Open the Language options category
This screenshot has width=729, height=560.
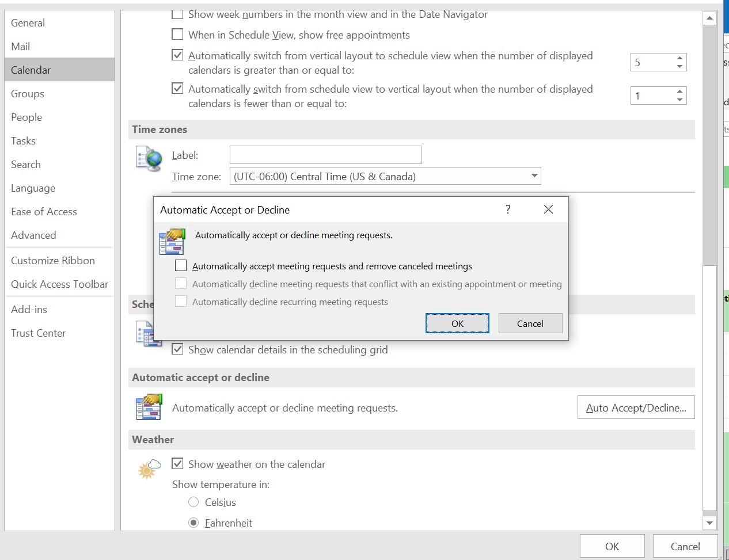(59, 188)
